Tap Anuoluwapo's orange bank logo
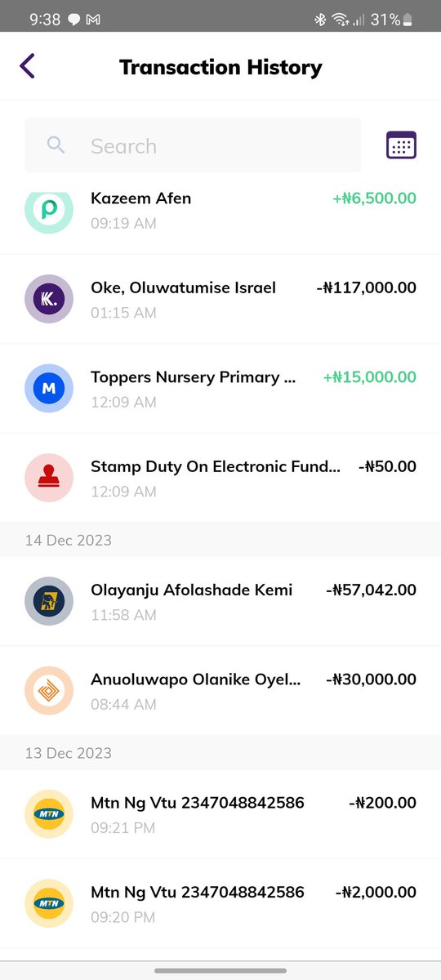Viewport: 441px width, 980px height. (49, 691)
